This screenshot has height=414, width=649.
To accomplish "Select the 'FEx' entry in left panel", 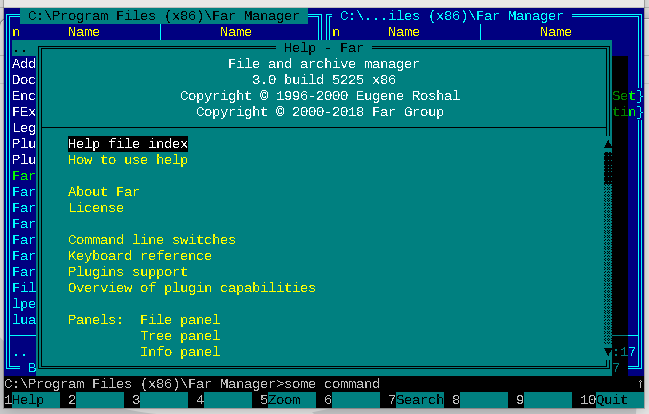I will pos(24,111).
